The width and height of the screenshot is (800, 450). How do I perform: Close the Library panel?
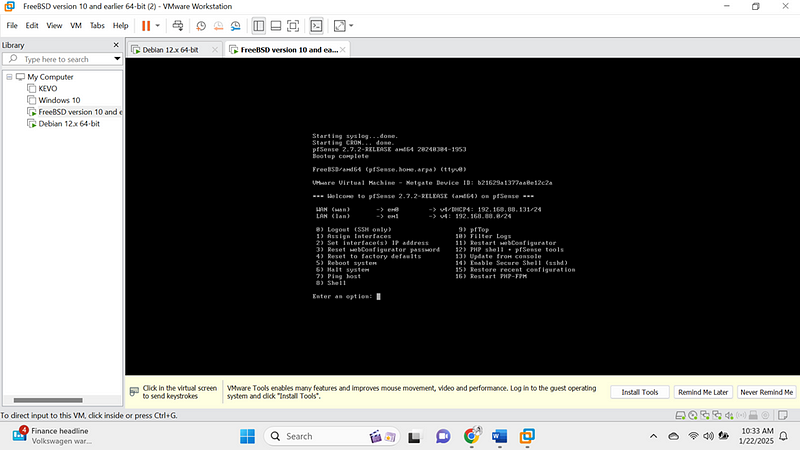(116, 45)
